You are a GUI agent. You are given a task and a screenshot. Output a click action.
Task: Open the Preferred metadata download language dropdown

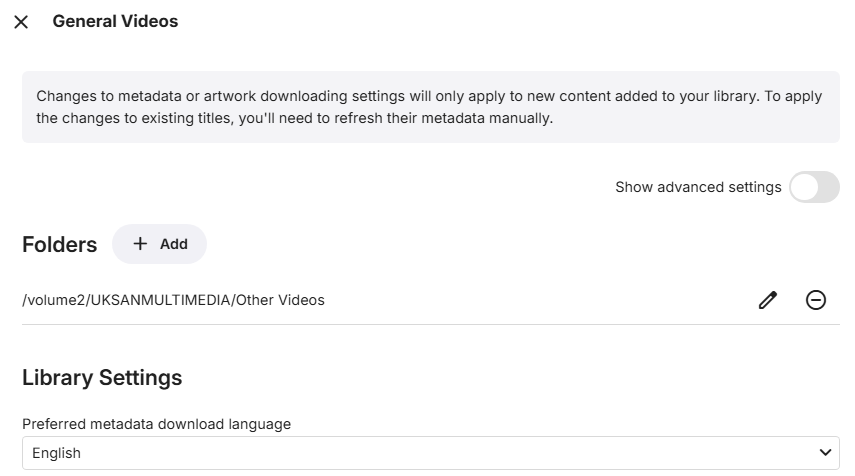tap(430, 453)
